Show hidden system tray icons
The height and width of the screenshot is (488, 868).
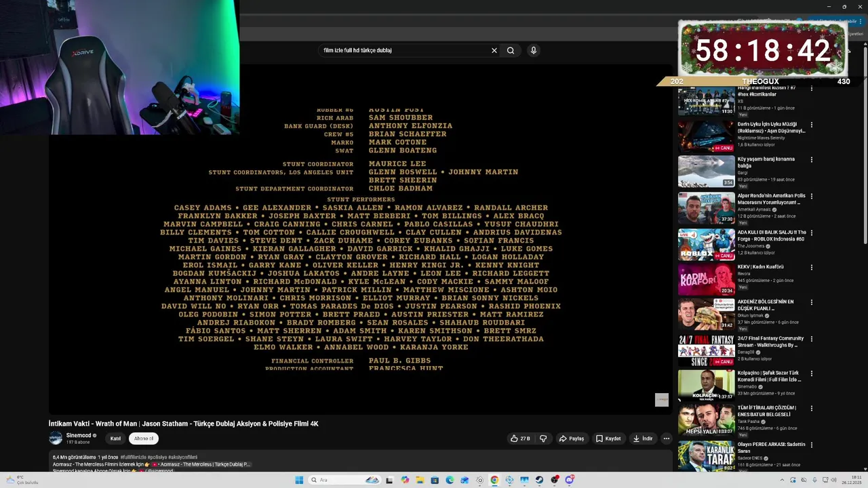coord(782,480)
